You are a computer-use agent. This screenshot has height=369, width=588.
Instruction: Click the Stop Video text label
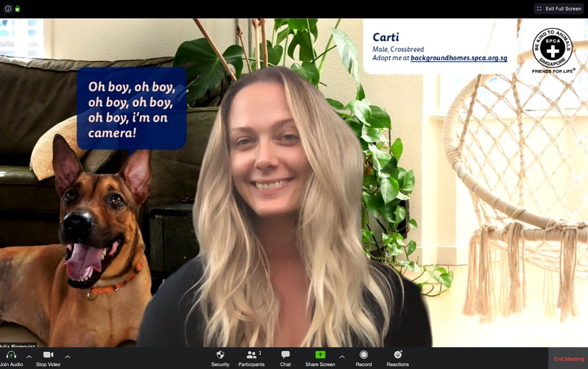click(48, 364)
